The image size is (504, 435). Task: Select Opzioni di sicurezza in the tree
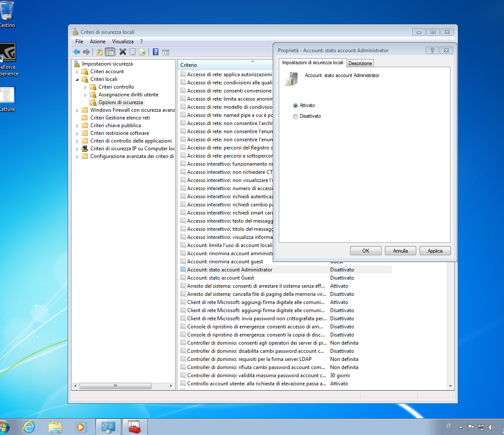[120, 102]
